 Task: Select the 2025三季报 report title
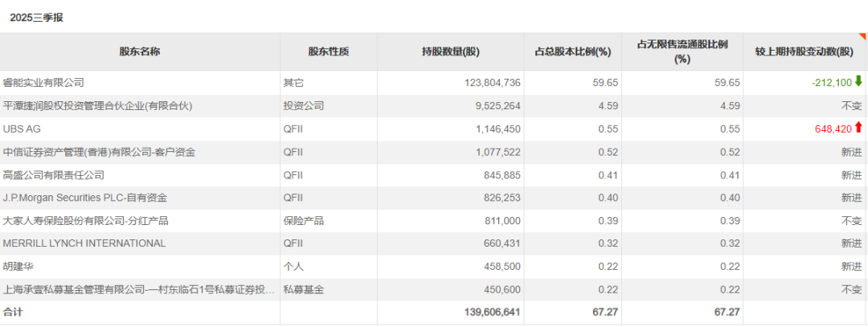coord(36,17)
